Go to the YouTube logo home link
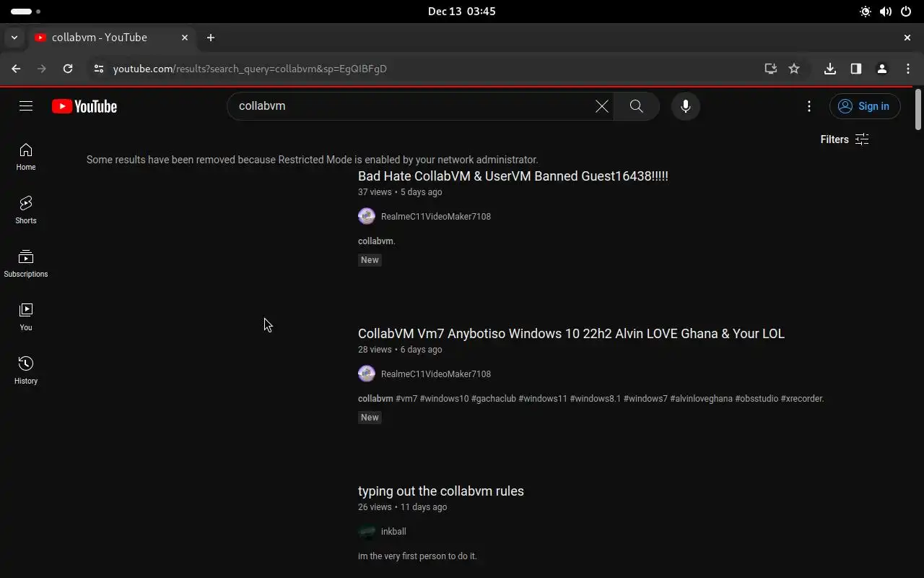Viewport: 924px width, 578px height. 84,106
